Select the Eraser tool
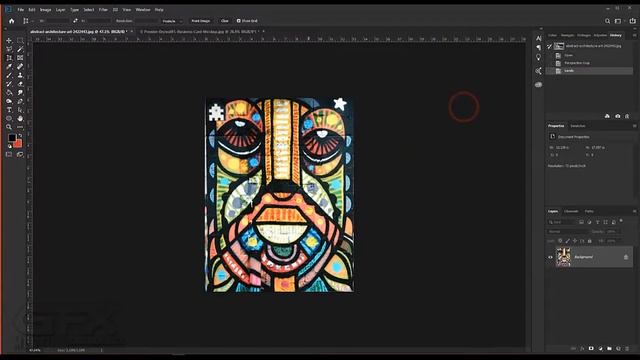 (x=20, y=84)
